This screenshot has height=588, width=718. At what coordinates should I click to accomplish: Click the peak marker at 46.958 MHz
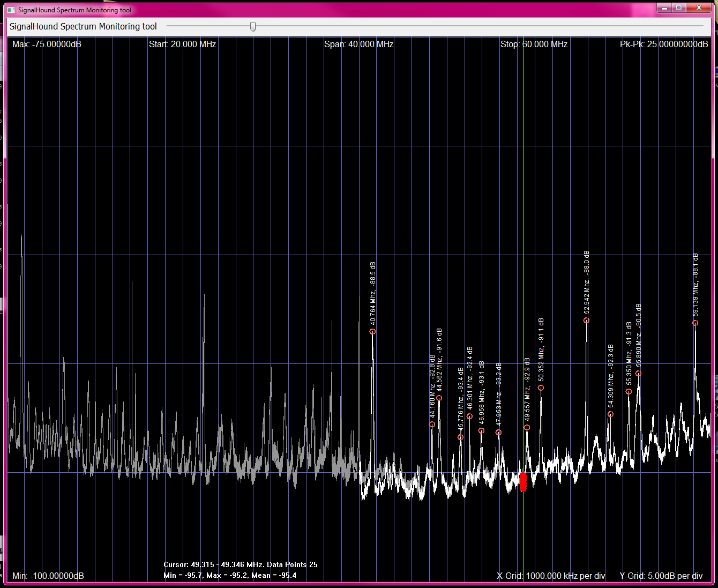click(481, 431)
